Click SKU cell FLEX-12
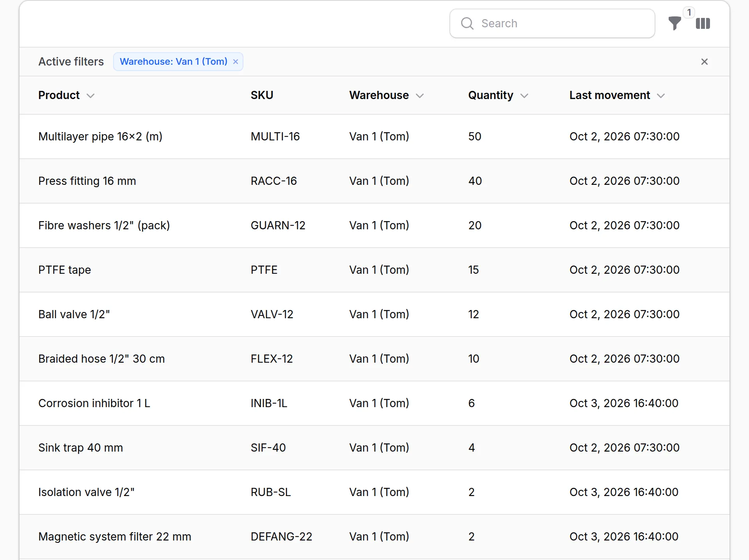Screen dimensions: 749x560 [x=272, y=359]
